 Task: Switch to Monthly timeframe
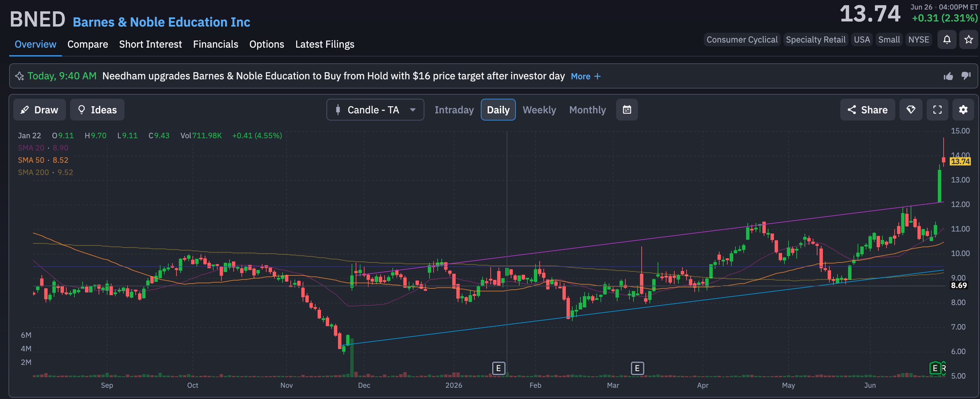(x=587, y=110)
